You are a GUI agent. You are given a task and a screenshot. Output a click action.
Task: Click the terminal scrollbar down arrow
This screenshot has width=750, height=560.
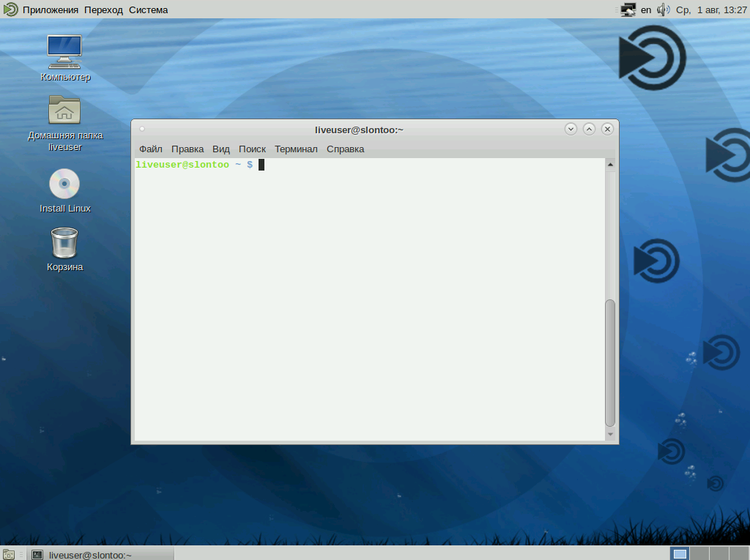click(610, 435)
